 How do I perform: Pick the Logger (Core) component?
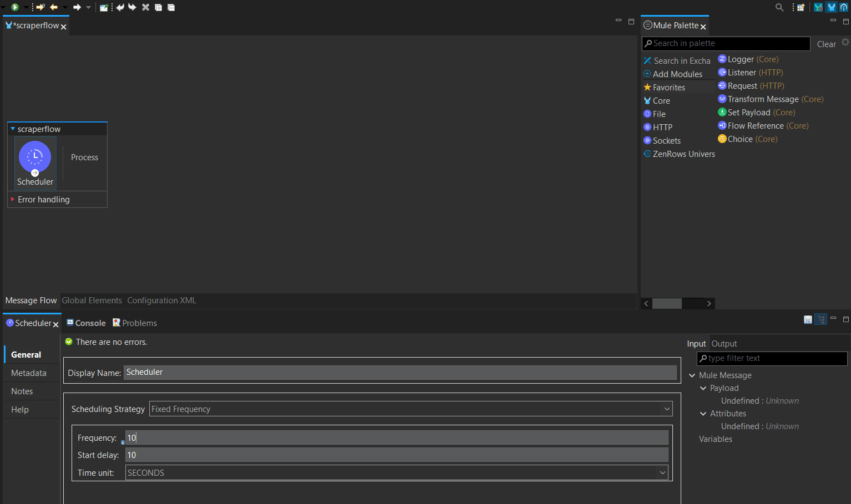(748, 59)
